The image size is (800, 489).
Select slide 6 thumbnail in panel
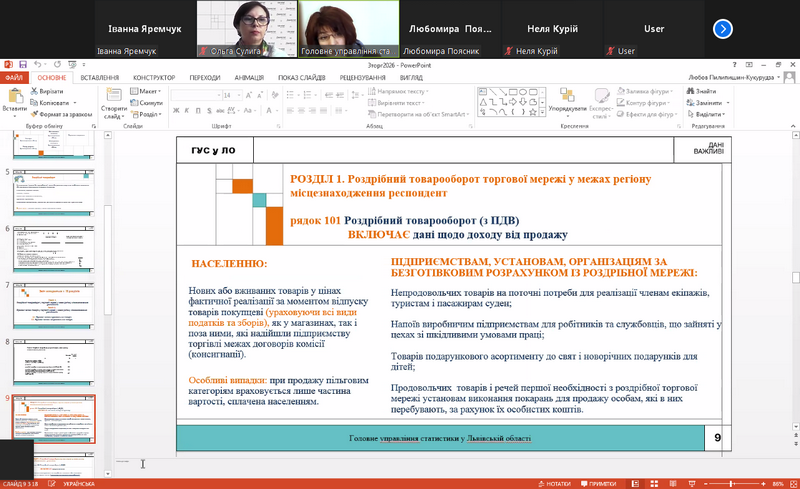(54, 250)
